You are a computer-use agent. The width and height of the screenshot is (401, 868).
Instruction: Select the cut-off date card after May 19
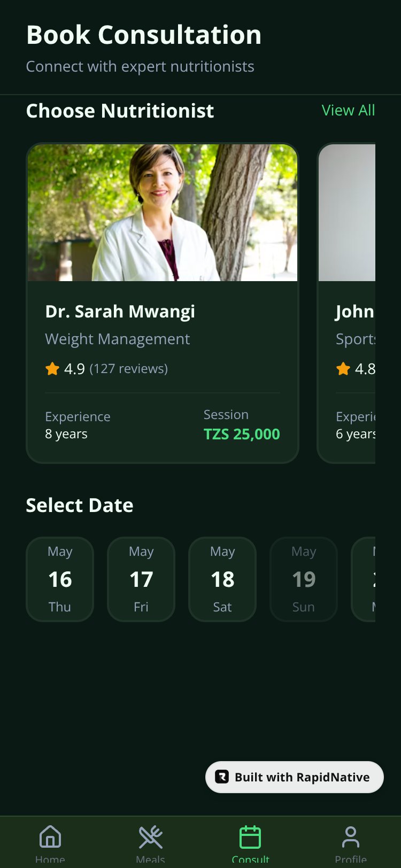pos(364,579)
